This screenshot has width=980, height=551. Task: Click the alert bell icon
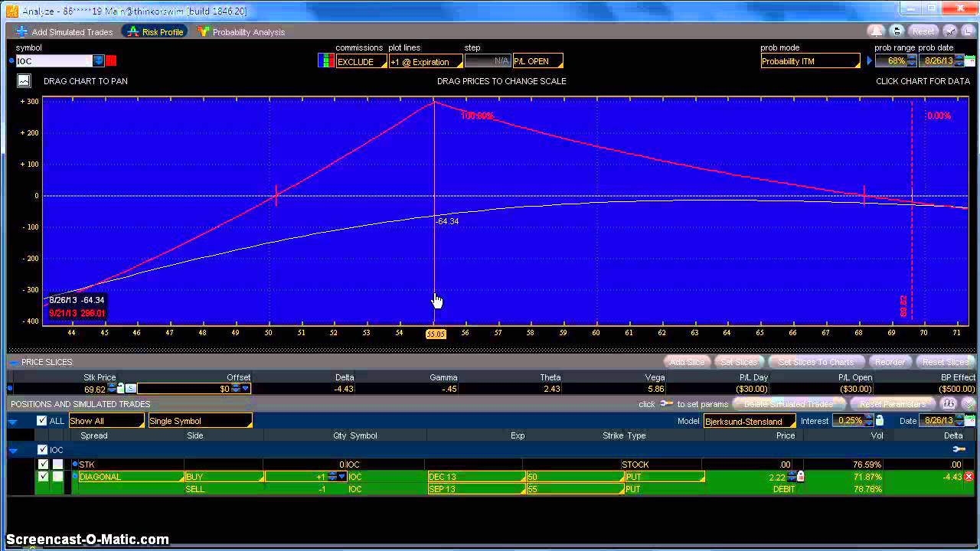pos(875,31)
